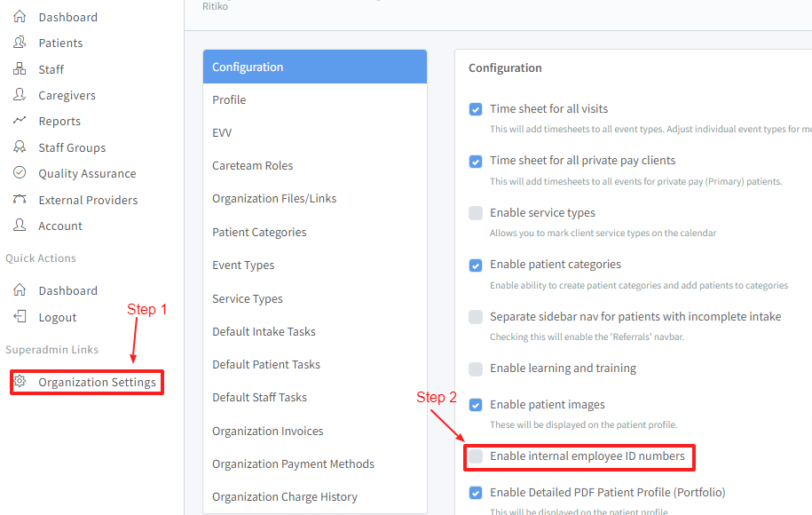The height and width of the screenshot is (515, 812).
Task: Click the Dashboard home icon in sidebar
Action: coord(20,17)
